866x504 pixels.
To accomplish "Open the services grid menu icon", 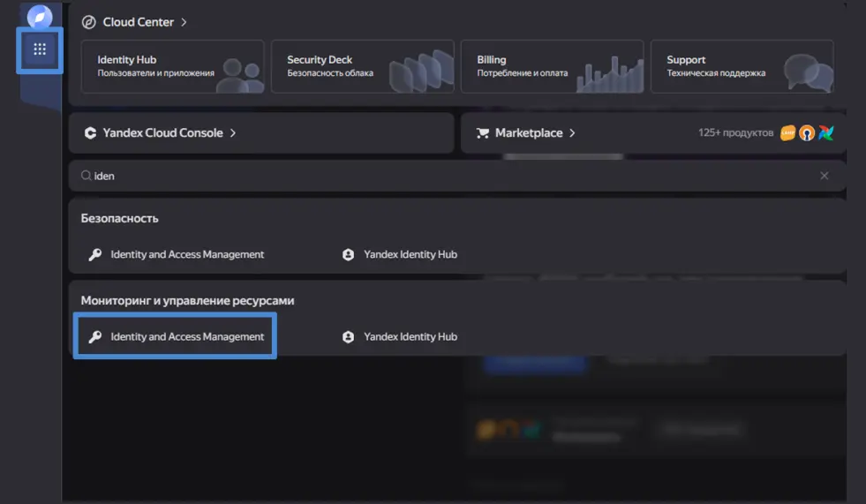I will point(40,49).
